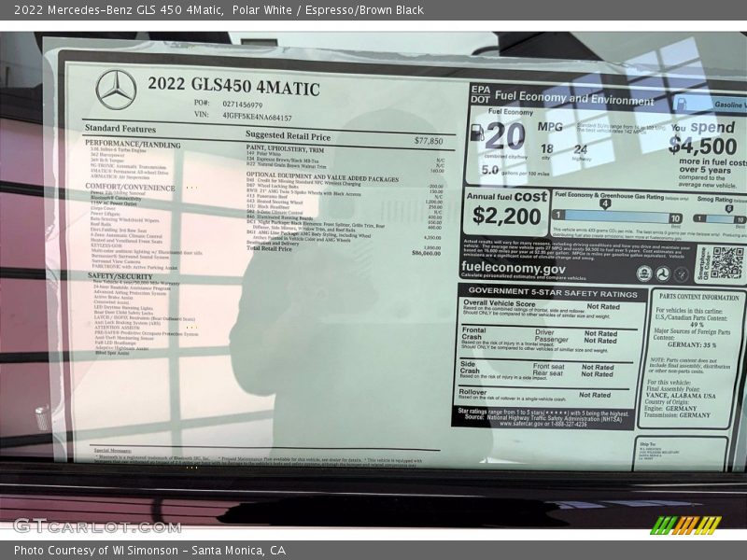747x560 pixels.
Task: Click OPTIONAL EQUIPMENT AND VALUE ADDED PACKAGES heading
Action: click(322, 177)
